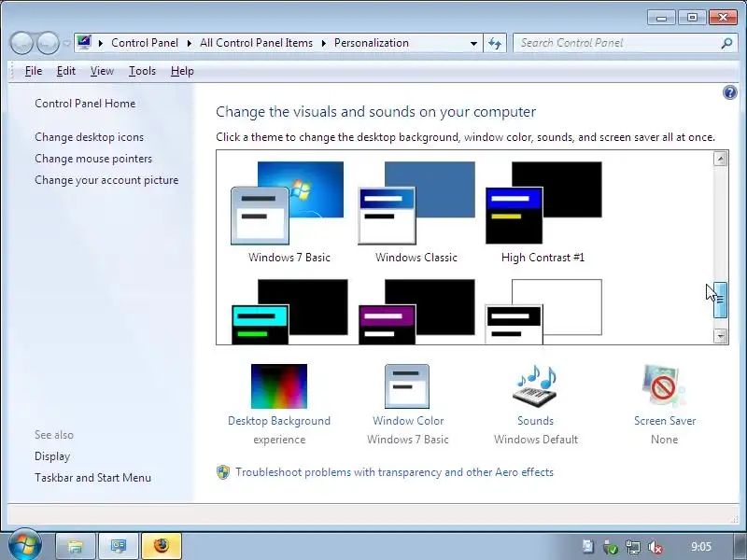The height and width of the screenshot is (560, 747).
Task: Open Taskbar and Start Menu link
Action: 92,478
